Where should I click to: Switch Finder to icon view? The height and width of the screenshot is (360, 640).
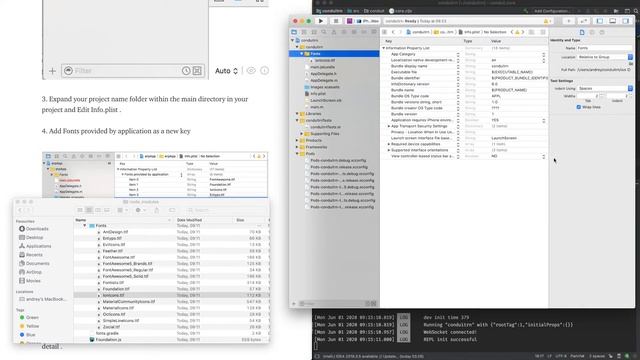click(80, 210)
